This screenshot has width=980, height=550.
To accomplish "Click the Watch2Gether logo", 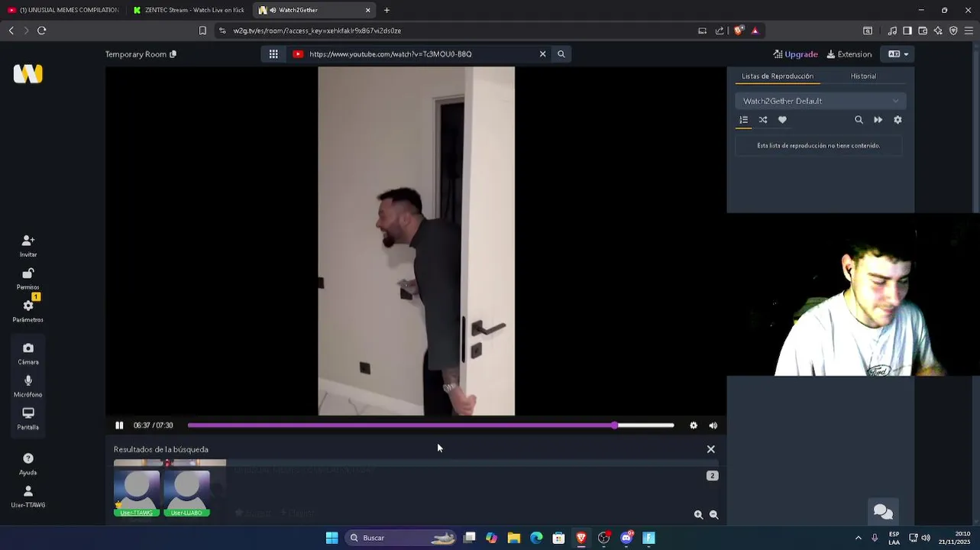I will click(x=28, y=73).
